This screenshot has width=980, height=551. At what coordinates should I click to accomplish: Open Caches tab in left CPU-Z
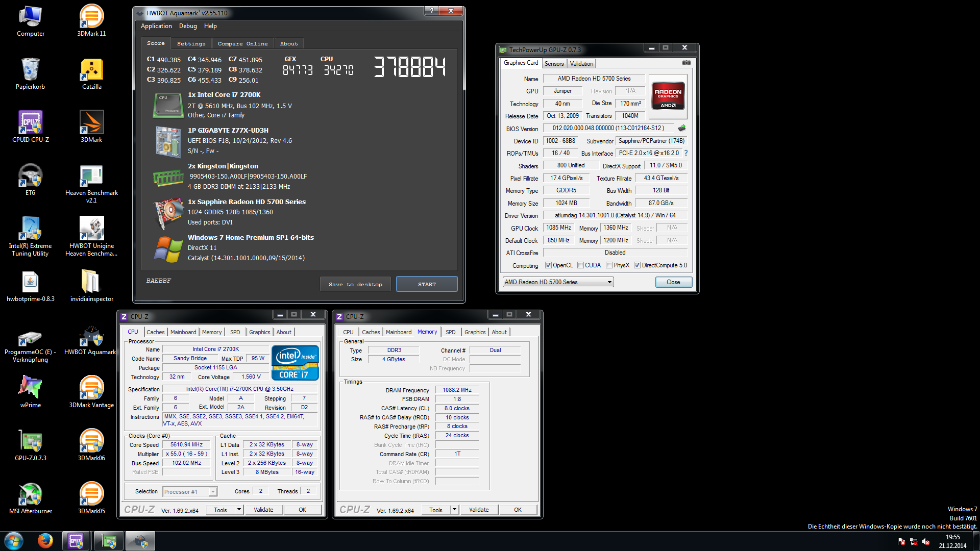156,332
